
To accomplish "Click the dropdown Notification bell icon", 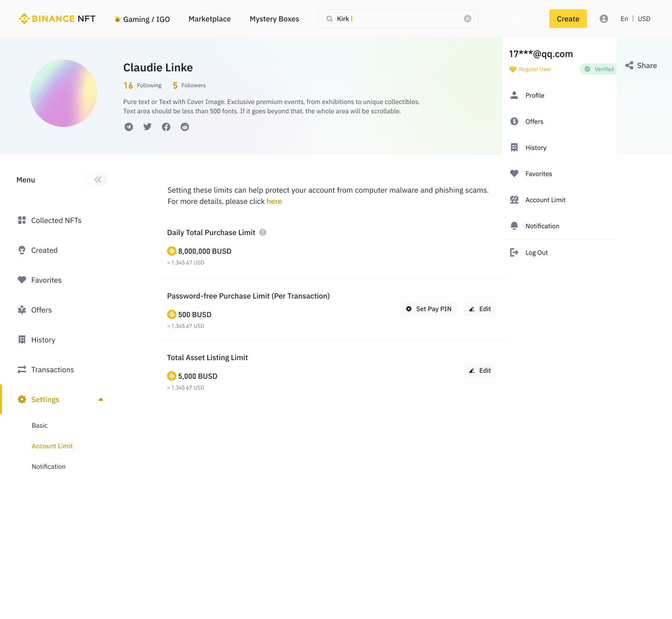I will 514,226.
